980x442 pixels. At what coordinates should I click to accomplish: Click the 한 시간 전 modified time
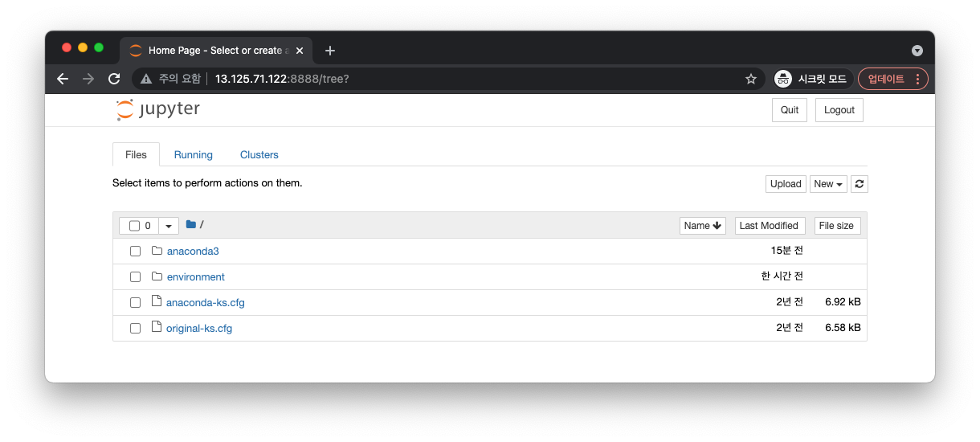782,276
